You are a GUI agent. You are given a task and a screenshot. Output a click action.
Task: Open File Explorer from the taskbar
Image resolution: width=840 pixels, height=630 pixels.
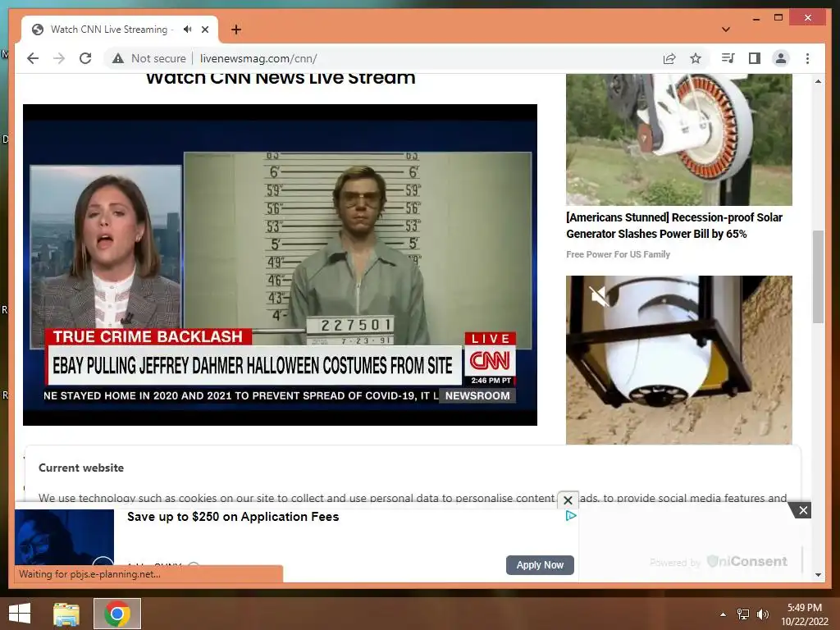click(x=66, y=614)
